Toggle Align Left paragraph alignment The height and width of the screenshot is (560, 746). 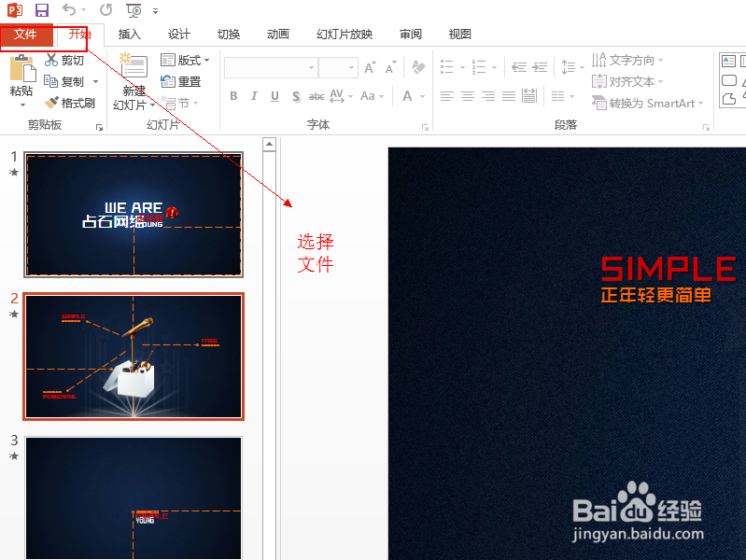446,96
